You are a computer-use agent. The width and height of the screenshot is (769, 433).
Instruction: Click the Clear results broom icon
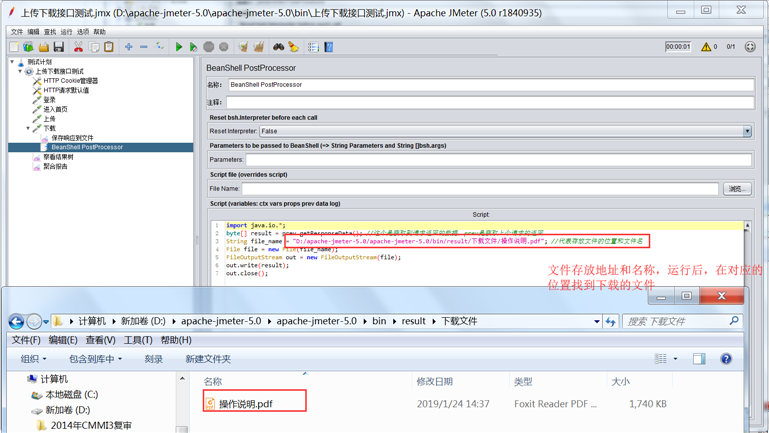(243, 47)
